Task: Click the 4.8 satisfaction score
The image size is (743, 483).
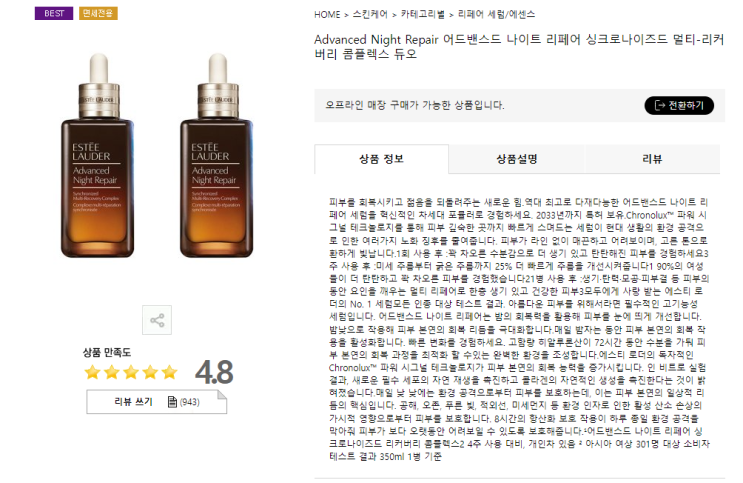Action: tap(214, 372)
